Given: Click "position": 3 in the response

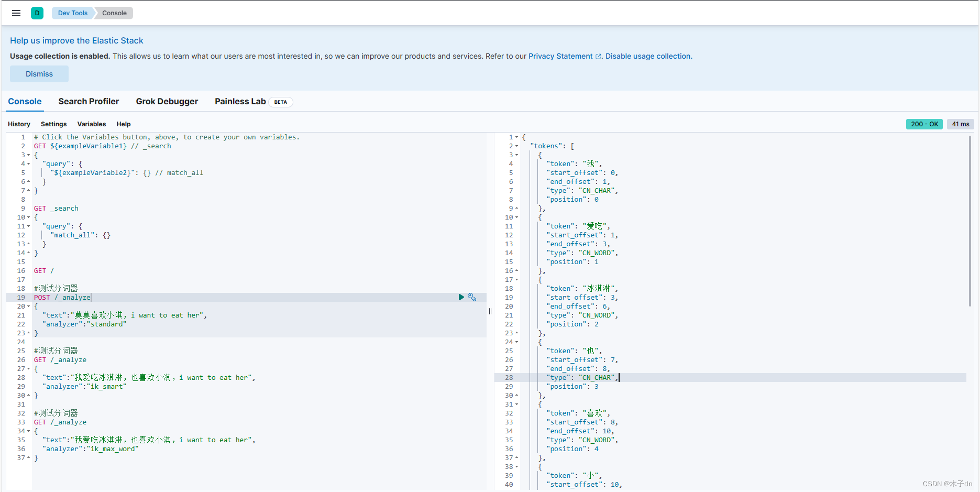Looking at the screenshot, I should tap(572, 387).
